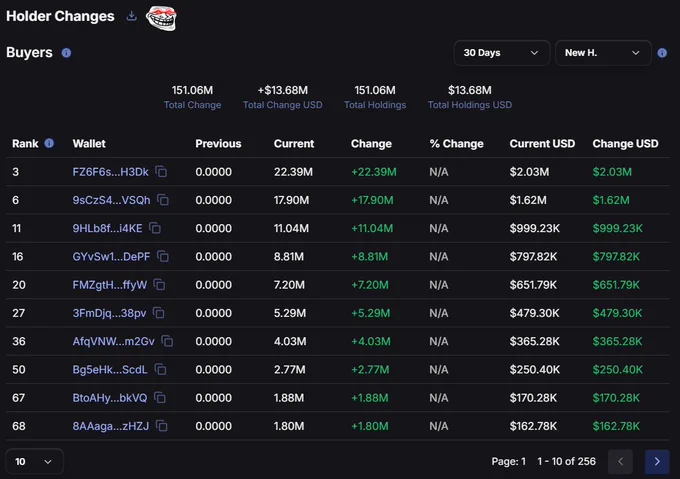Open wallet link FMZgtH...ffyW
Viewport: 680px width, 479px height.
pos(110,285)
